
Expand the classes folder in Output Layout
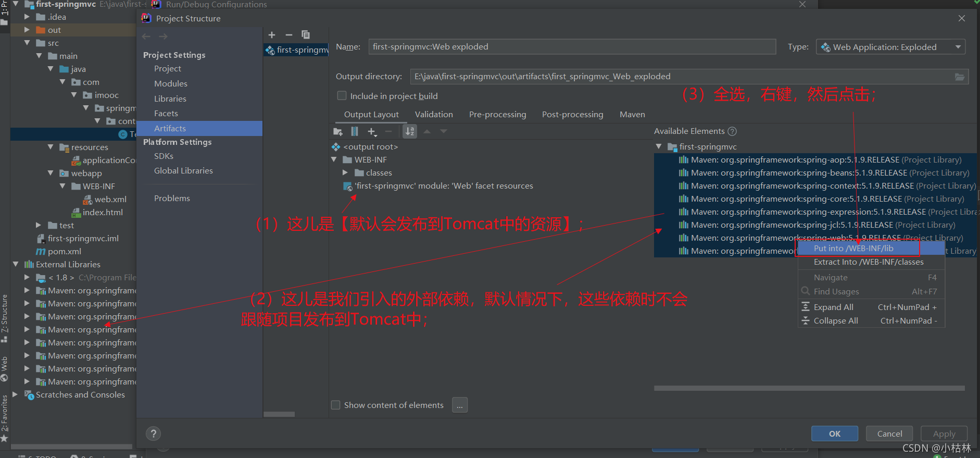click(x=345, y=172)
